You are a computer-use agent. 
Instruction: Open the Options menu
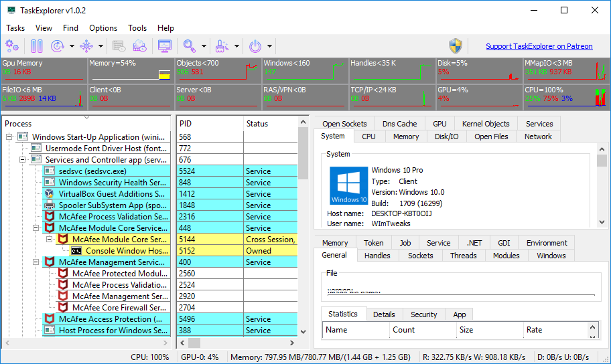point(103,28)
